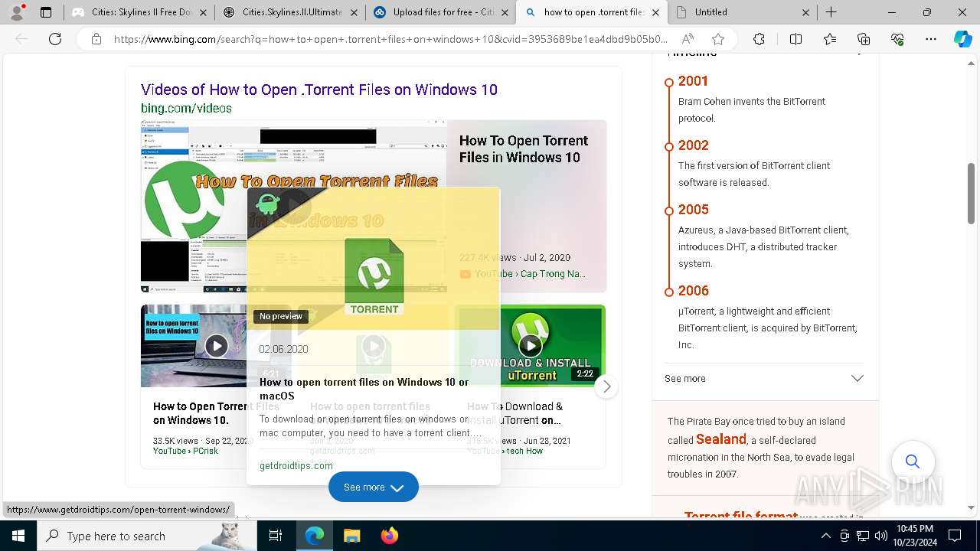Open the Extensions puzzle icon

point(759,39)
